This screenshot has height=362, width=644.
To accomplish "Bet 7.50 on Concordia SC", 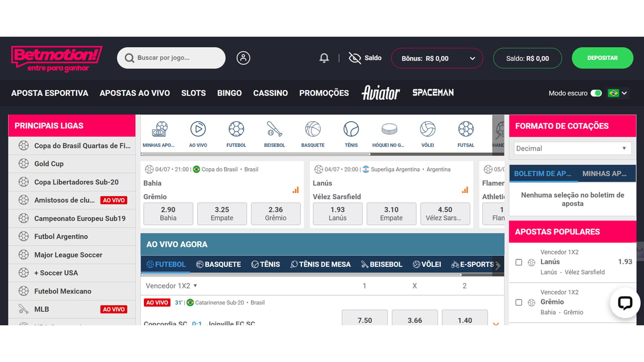I will pyautogui.click(x=365, y=318).
